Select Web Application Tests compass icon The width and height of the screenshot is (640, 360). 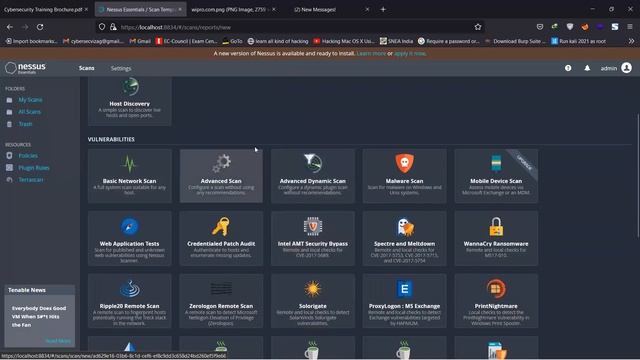129,227
